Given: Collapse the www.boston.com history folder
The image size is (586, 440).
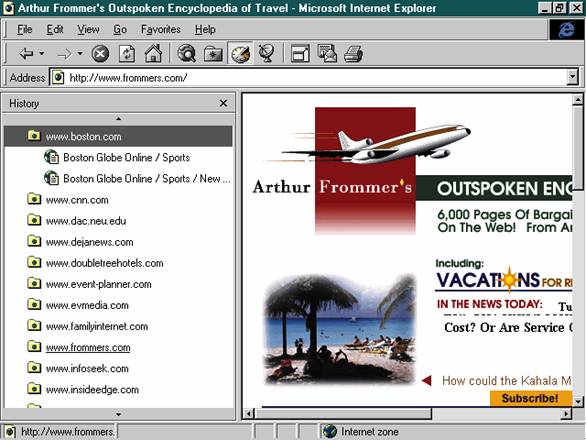Looking at the screenshot, I should tap(118, 136).
